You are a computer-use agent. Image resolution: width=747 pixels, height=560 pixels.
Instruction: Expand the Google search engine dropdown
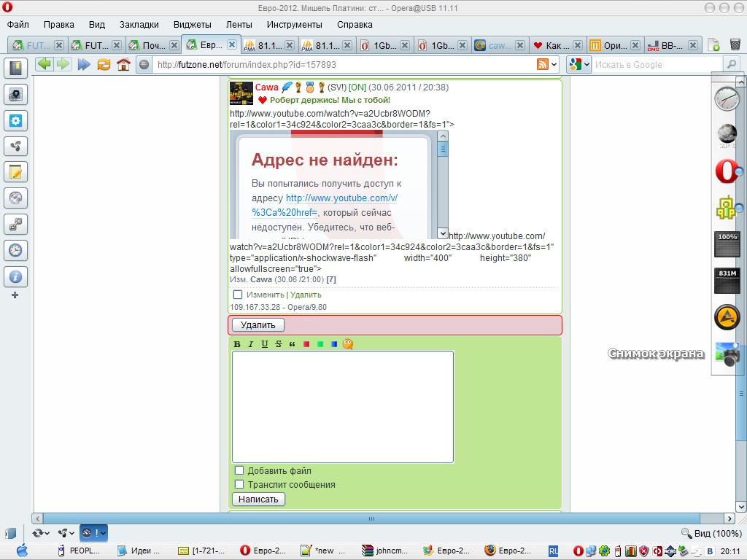click(579, 64)
